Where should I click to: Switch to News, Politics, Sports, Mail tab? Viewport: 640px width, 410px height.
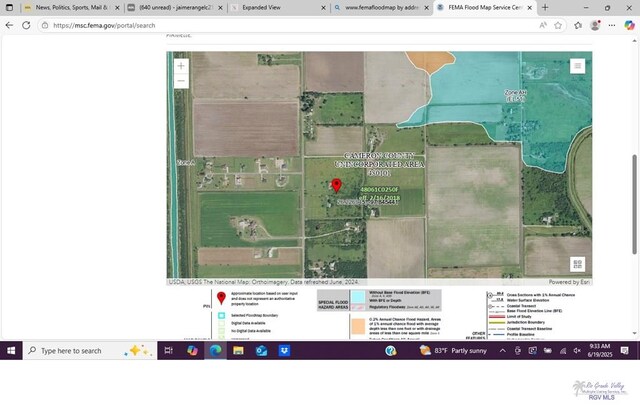[x=72, y=7]
